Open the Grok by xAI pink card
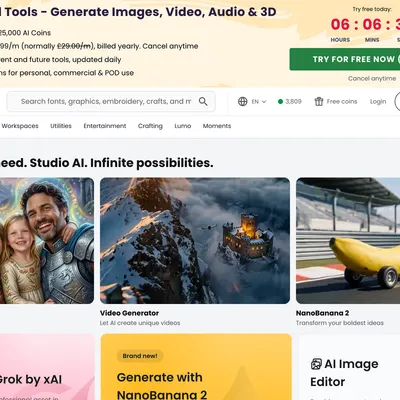The image size is (400, 400). (47, 367)
